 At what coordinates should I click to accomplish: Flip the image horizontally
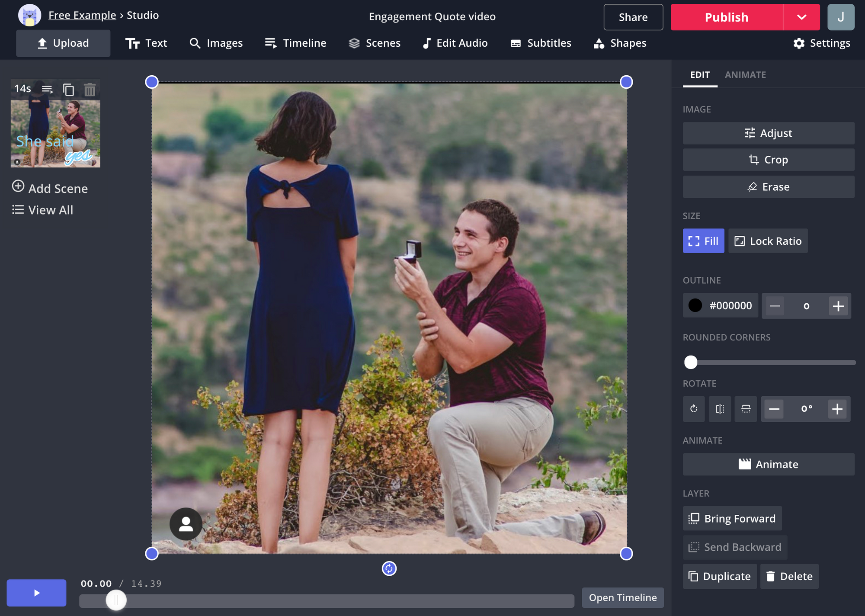pyautogui.click(x=720, y=409)
